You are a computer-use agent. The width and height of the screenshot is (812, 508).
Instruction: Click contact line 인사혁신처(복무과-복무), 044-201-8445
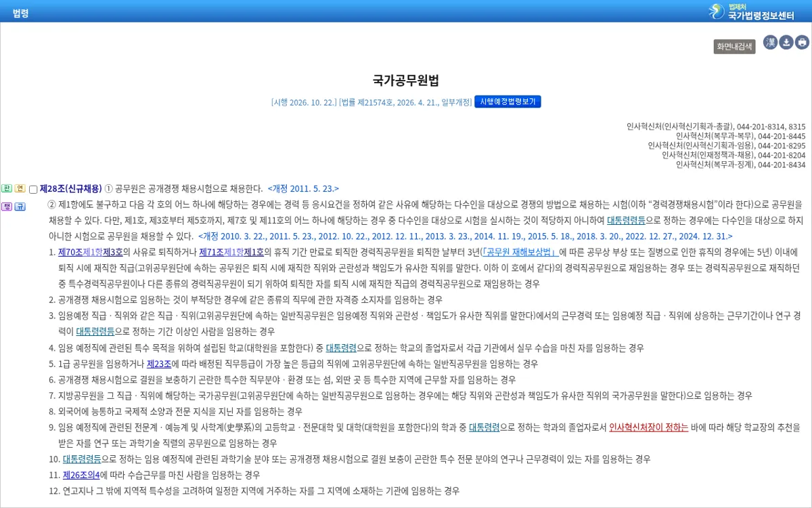[740, 136]
